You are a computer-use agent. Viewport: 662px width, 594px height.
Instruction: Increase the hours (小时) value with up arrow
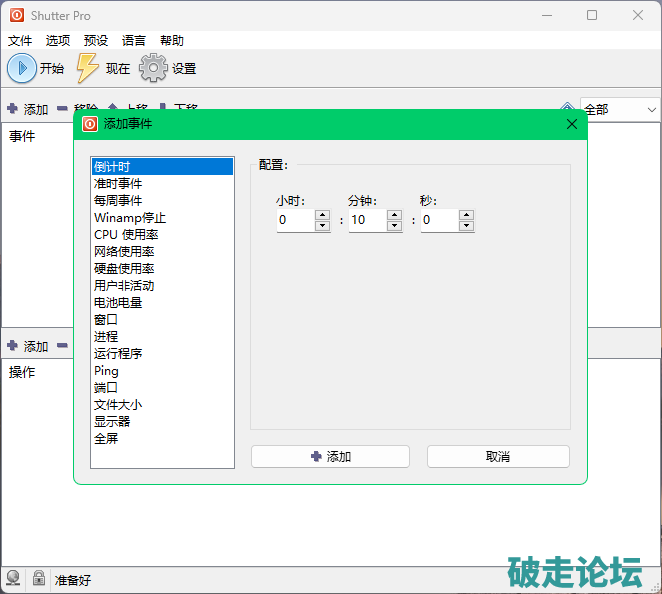(x=322, y=214)
